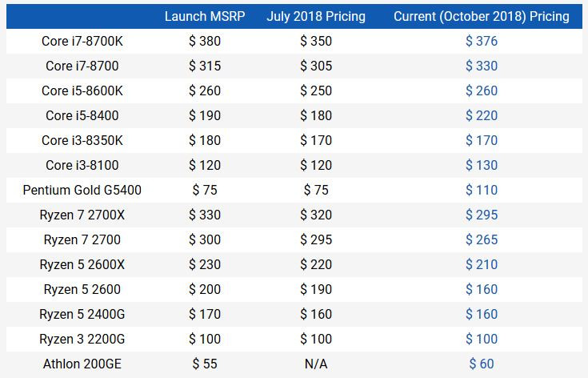This screenshot has height=378, width=588.
Task: Select the Core i5-8600K processor name
Action: [82, 90]
